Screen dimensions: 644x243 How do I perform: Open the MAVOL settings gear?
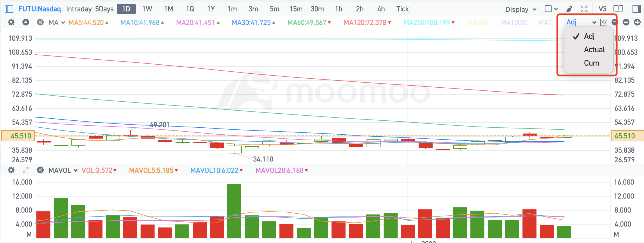11,170
